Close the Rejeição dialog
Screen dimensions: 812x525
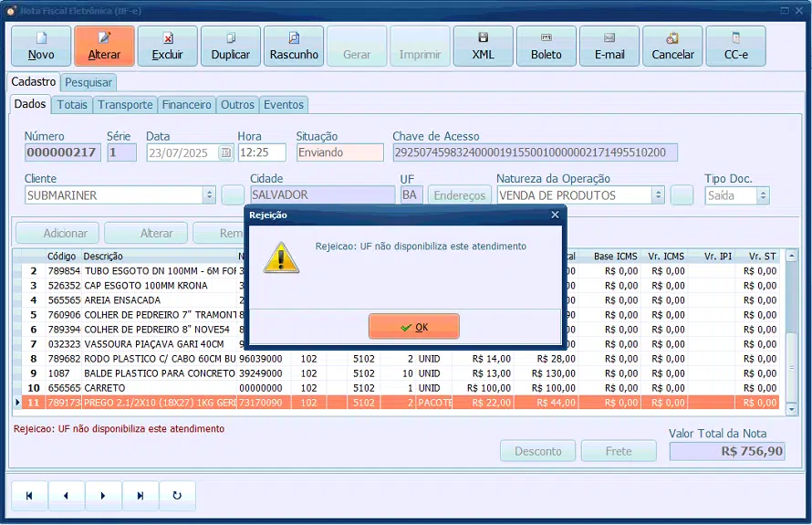(x=555, y=215)
